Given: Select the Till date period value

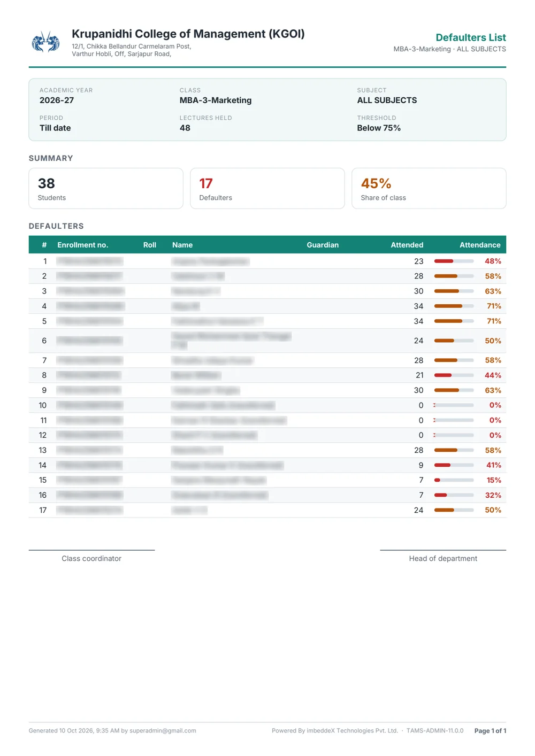Looking at the screenshot, I should [x=55, y=128].
